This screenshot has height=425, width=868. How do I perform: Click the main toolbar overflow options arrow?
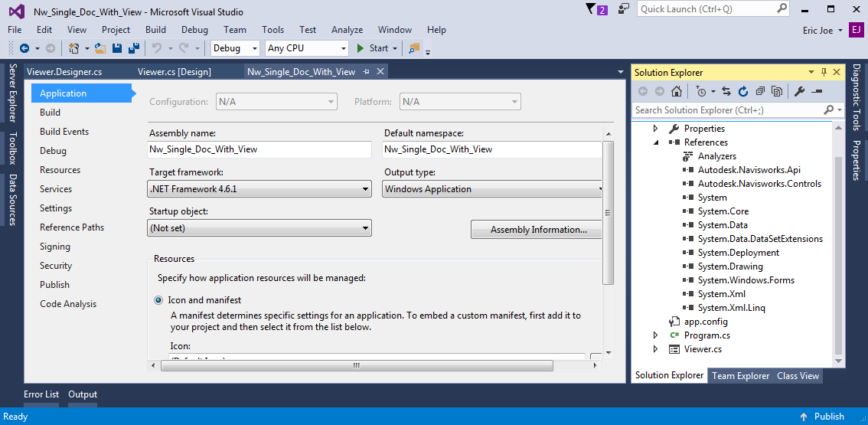[428, 52]
